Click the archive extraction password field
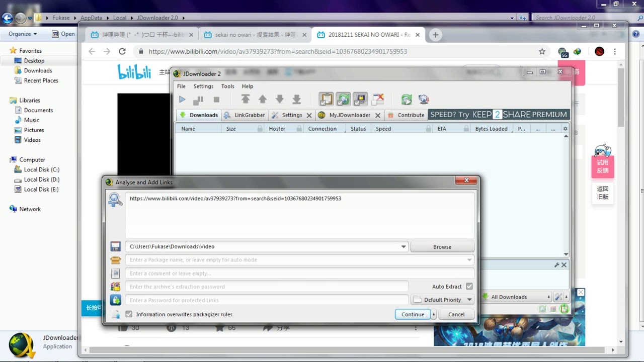This screenshot has height=362, width=644. (x=267, y=287)
